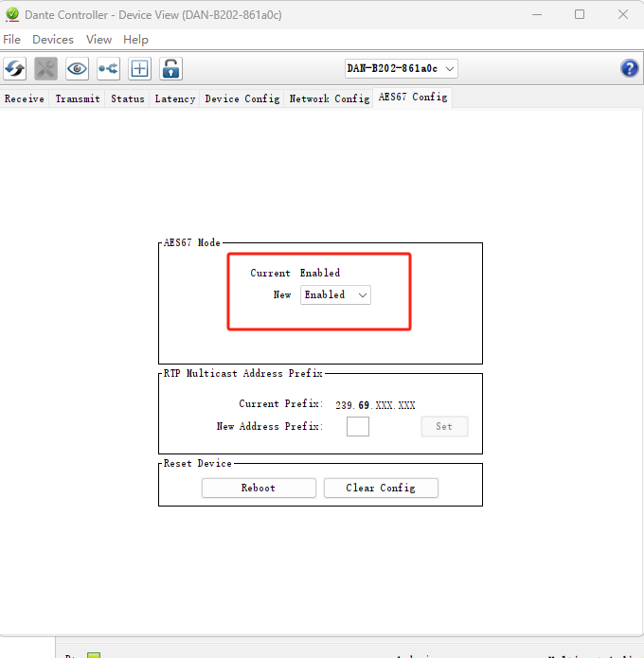Click the greyed wrench tools icon
Image resolution: width=644 pixels, height=658 pixels.
[45, 68]
